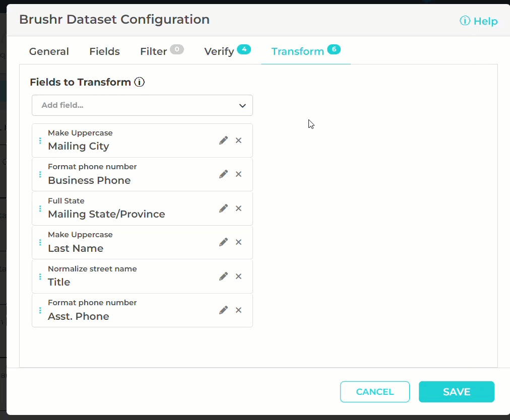
Task: Edit the Business Phone transform
Action: click(x=223, y=174)
